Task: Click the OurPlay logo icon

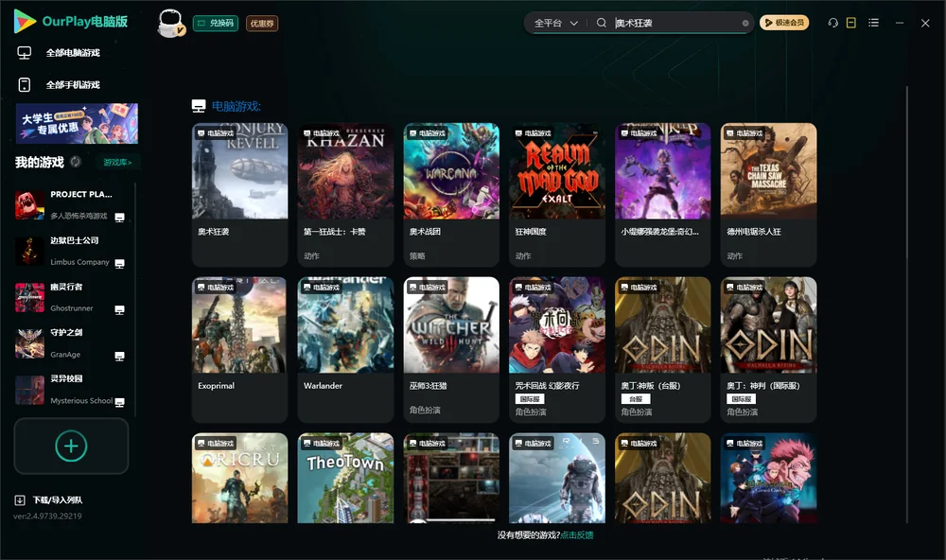Action: click(25, 22)
